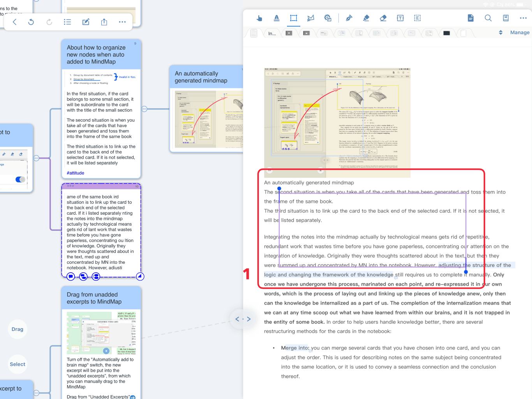Open the #attitude tag link
532x399 pixels.
[76, 173]
